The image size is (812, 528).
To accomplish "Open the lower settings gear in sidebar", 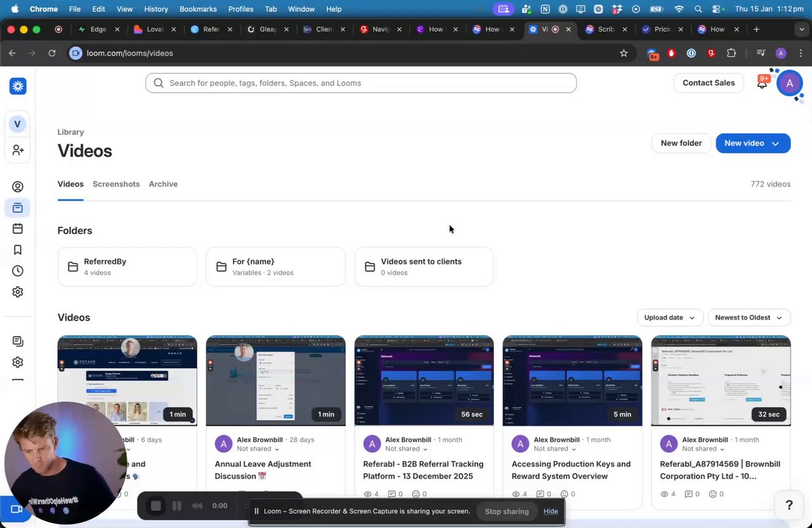I will click(x=18, y=362).
